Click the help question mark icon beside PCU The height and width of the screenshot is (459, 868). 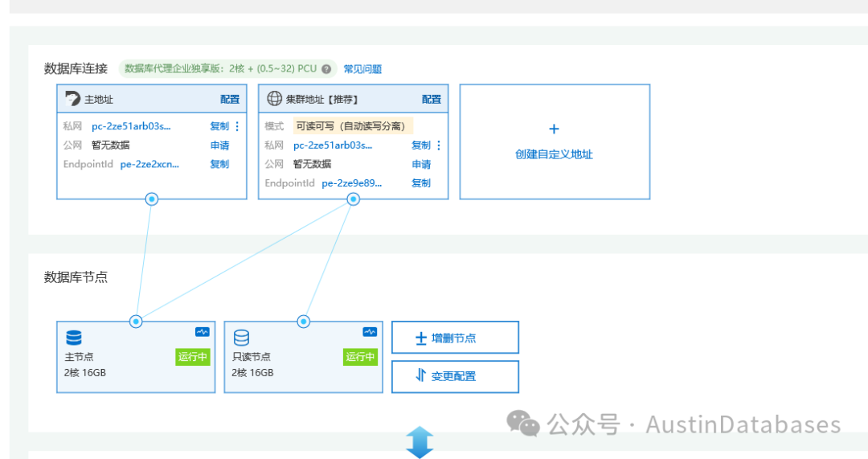pos(326,68)
